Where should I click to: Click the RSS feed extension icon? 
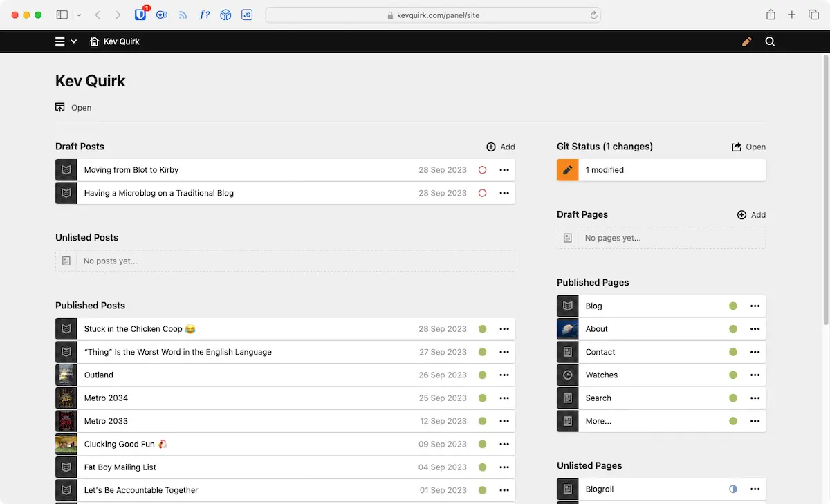tap(183, 15)
